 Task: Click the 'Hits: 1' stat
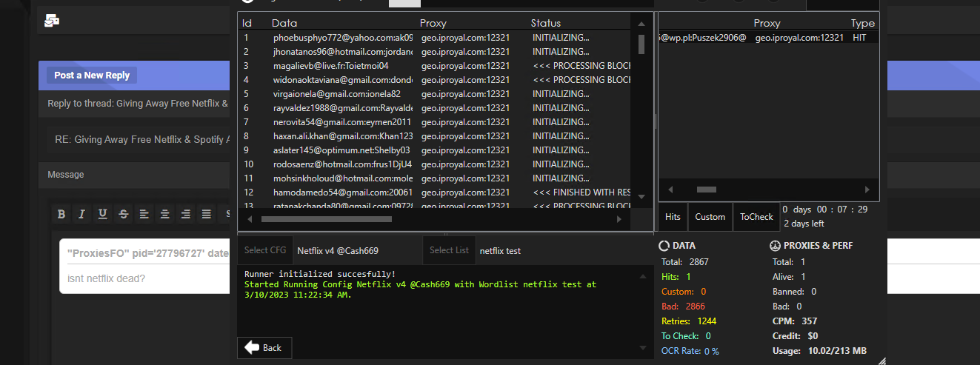(x=676, y=277)
